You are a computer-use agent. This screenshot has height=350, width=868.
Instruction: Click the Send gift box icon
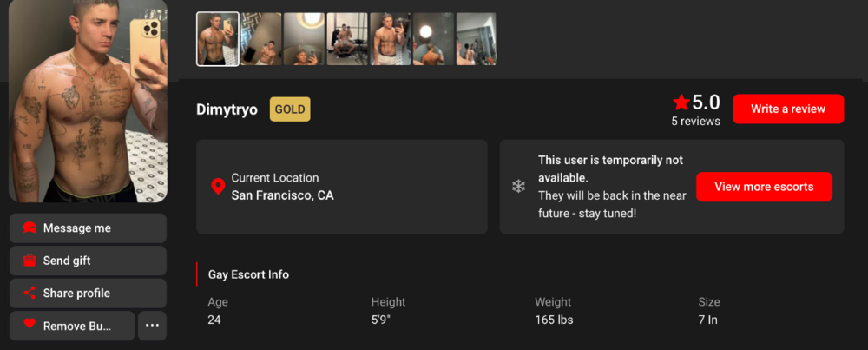[30, 261]
